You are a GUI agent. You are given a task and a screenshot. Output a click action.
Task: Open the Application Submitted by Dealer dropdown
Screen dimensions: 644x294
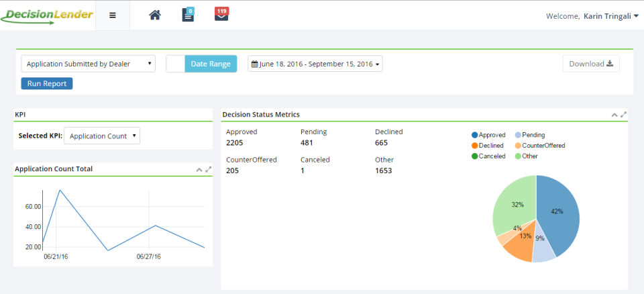coord(89,64)
